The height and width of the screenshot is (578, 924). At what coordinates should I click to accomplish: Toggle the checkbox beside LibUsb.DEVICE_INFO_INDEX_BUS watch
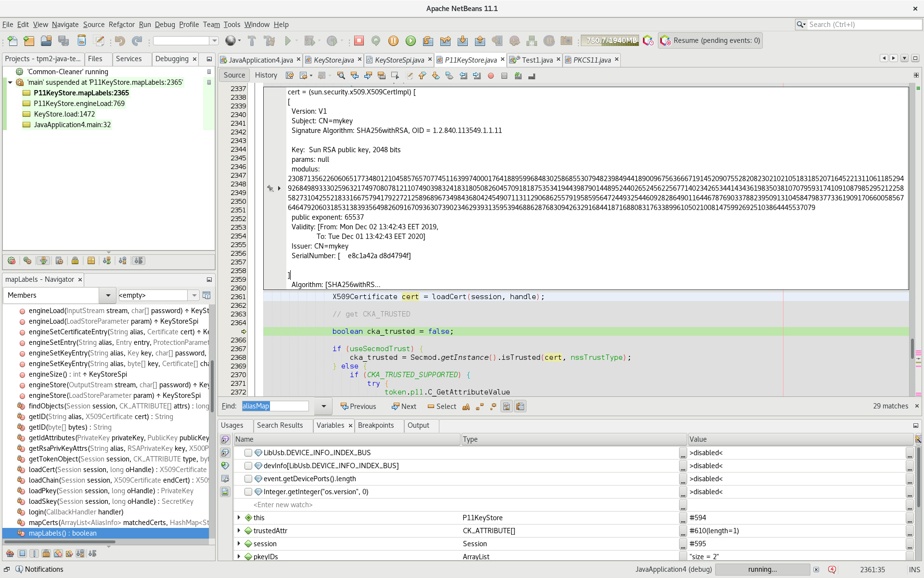248,453
